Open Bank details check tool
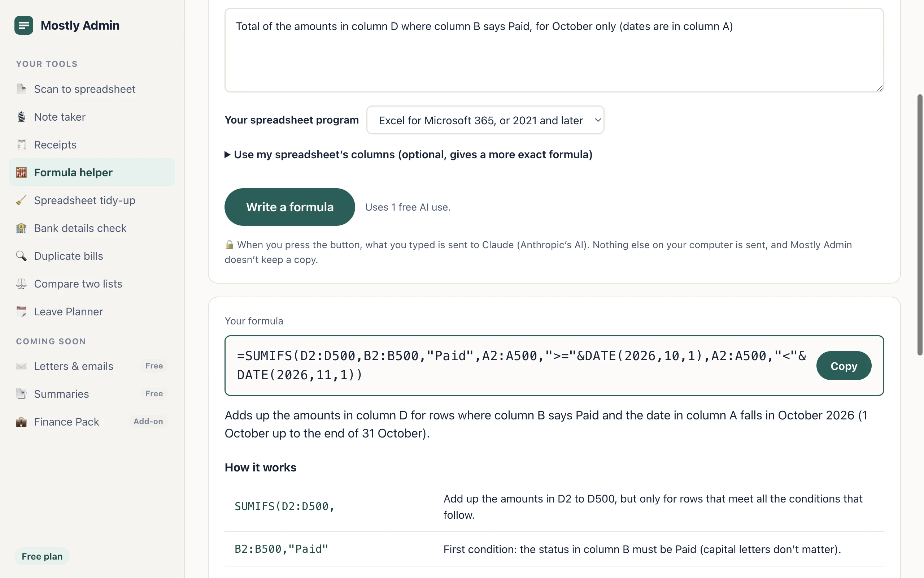 click(x=92, y=228)
